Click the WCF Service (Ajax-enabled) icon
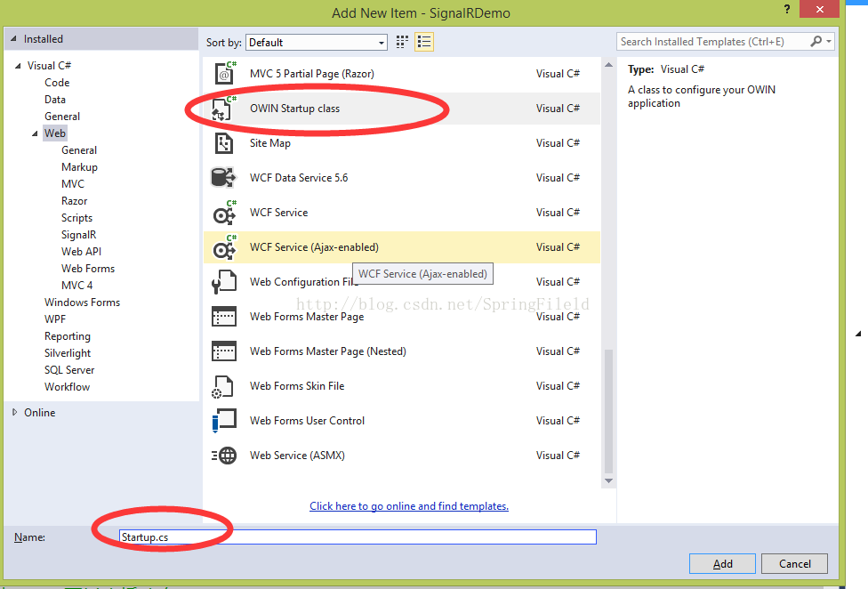Image resolution: width=868 pixels, height=589 pixels. [x=224, y=247]
